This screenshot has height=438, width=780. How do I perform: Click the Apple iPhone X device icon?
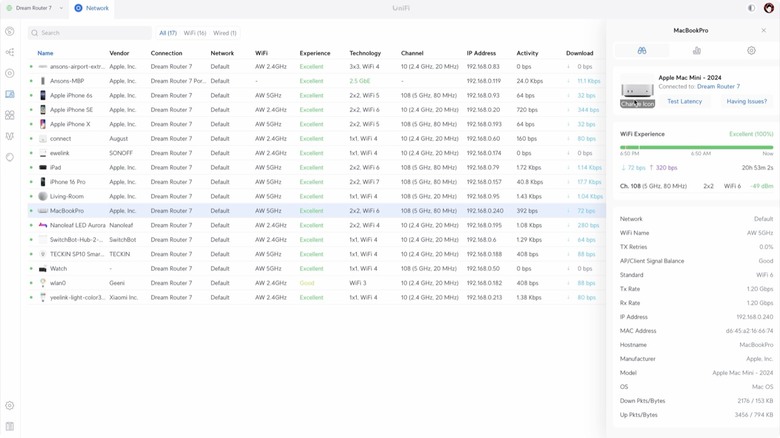click(43, 124)
